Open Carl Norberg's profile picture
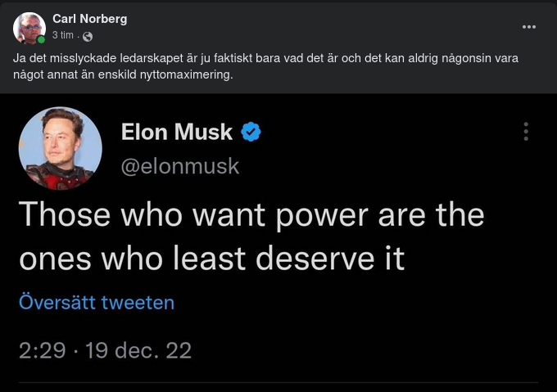Viewport: 557px width, 392px height. tap(29, 27)
